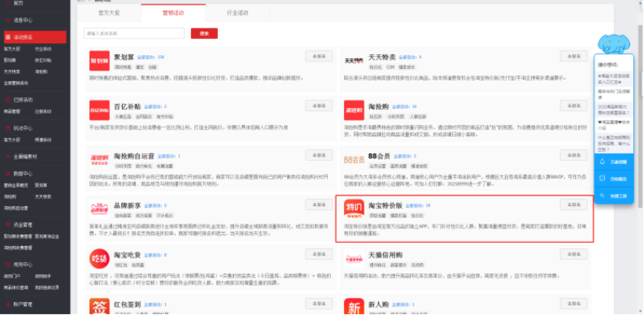This screenshot has height=315, width=644.
Task: Open 我的违规记录 in the sidebar
Action: [x=47, y=287]
